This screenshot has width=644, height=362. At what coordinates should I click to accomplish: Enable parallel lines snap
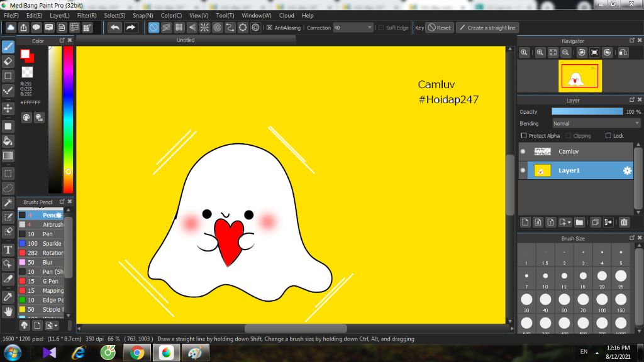tap(166, 28)
